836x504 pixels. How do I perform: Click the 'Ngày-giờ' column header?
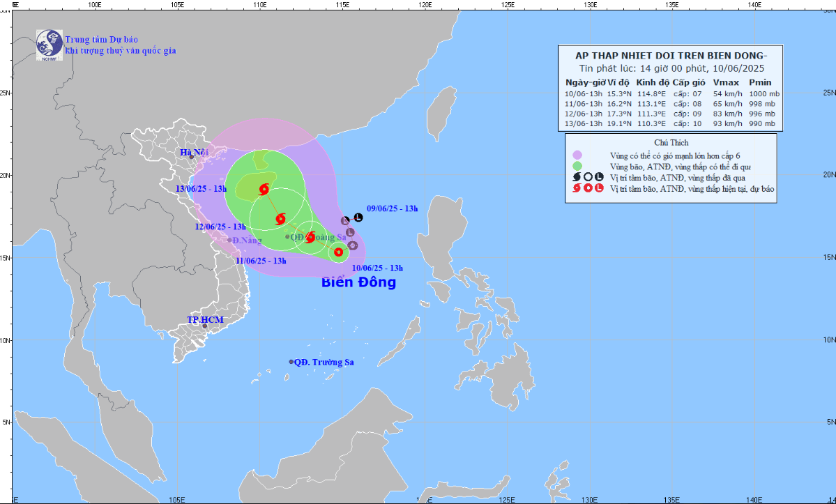point(584,82)
